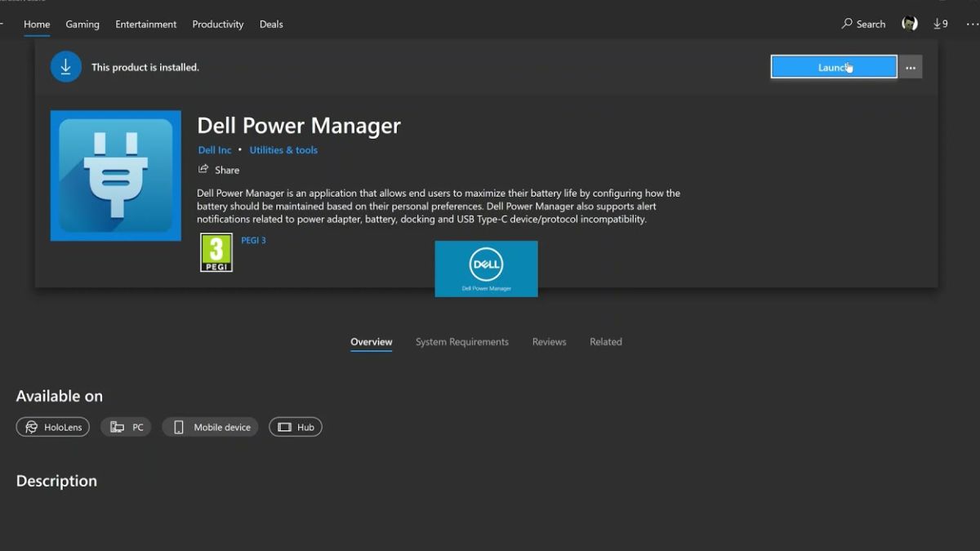Click the Description heading

tap(56, 481)
